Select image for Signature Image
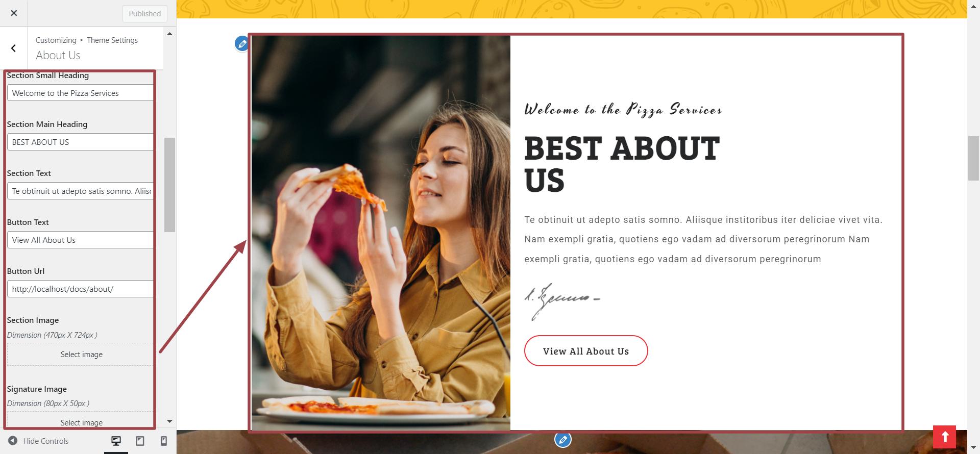 pyautogui.click(x=82, y=422)
